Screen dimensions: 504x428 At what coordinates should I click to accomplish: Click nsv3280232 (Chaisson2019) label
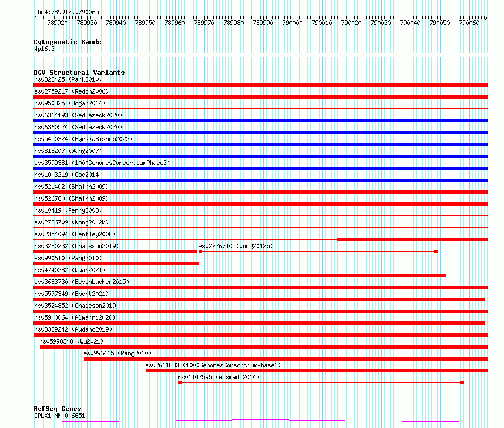click(76, 246)
